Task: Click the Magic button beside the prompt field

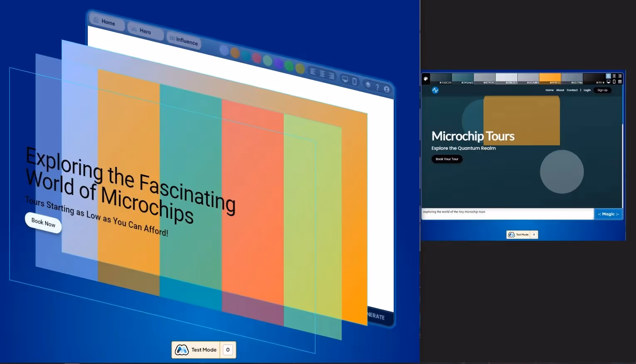Action: click(x=608, y=214)
